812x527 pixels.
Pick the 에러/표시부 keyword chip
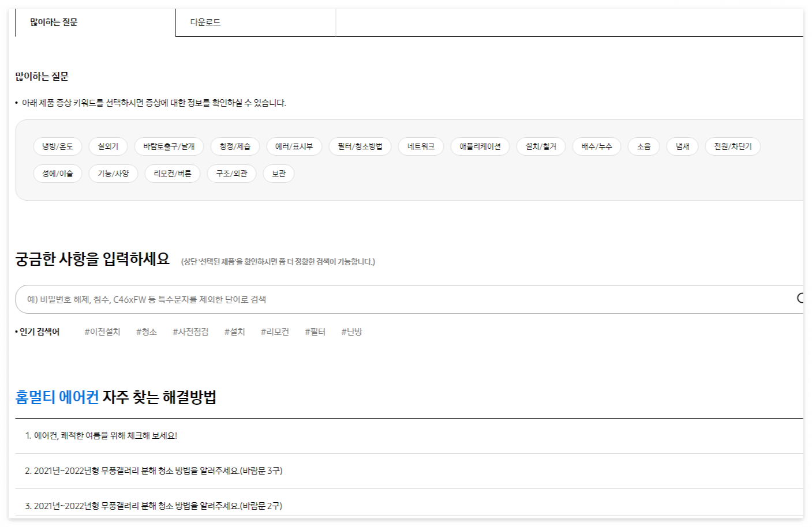(x=294, y=146)
